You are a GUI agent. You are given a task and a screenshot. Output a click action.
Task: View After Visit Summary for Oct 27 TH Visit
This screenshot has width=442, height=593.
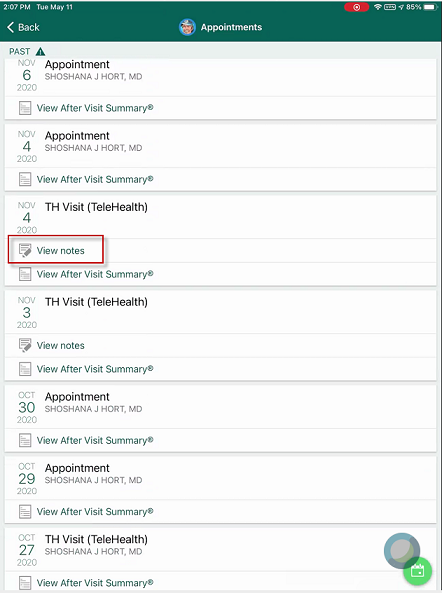(95, 583)
